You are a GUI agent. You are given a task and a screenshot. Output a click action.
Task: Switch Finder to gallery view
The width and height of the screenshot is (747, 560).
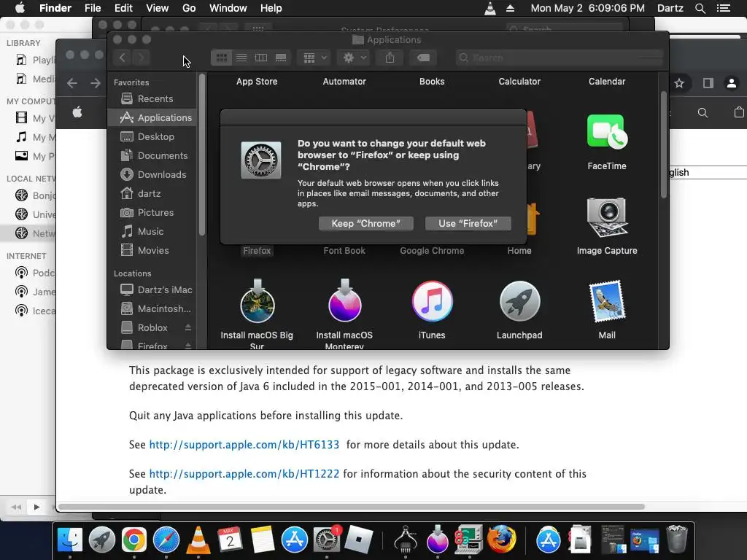tap(281, 58)
